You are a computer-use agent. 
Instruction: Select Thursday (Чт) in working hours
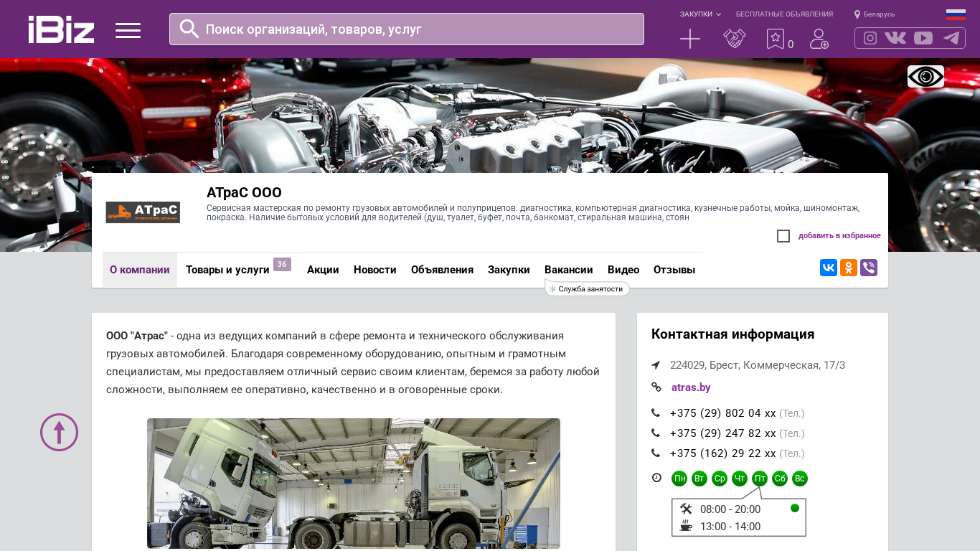[x=740, y=479]
